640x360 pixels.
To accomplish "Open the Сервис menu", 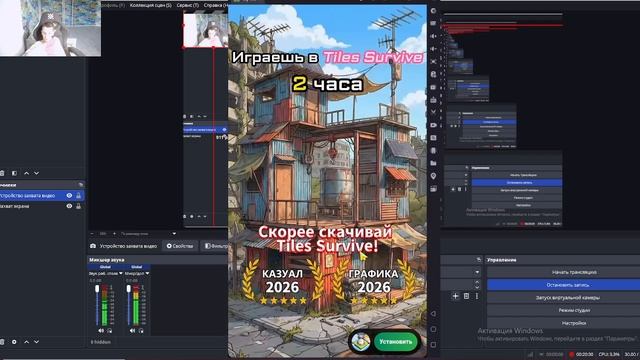I will pos(188,5).
